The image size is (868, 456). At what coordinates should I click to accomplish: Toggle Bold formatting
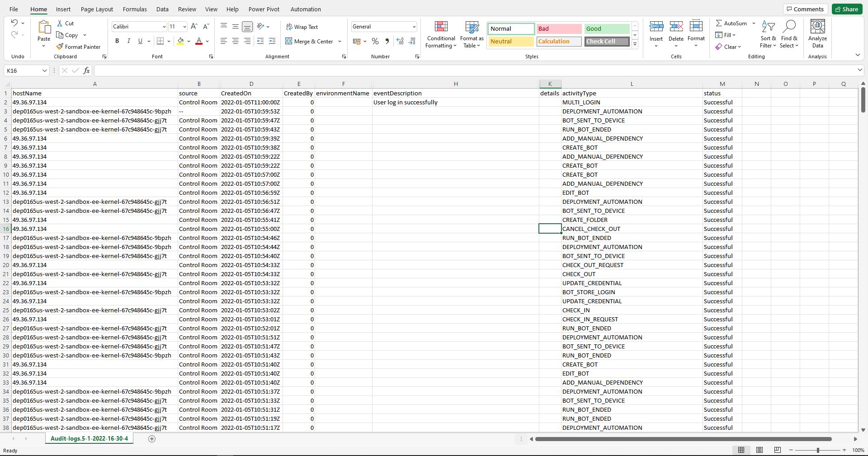coord(117,41)
